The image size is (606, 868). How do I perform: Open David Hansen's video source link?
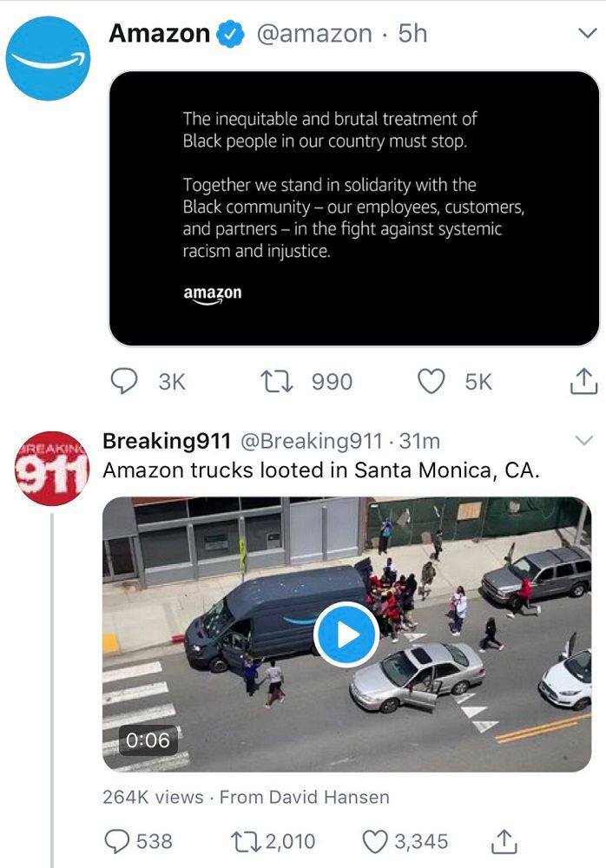tap(305, 797)
